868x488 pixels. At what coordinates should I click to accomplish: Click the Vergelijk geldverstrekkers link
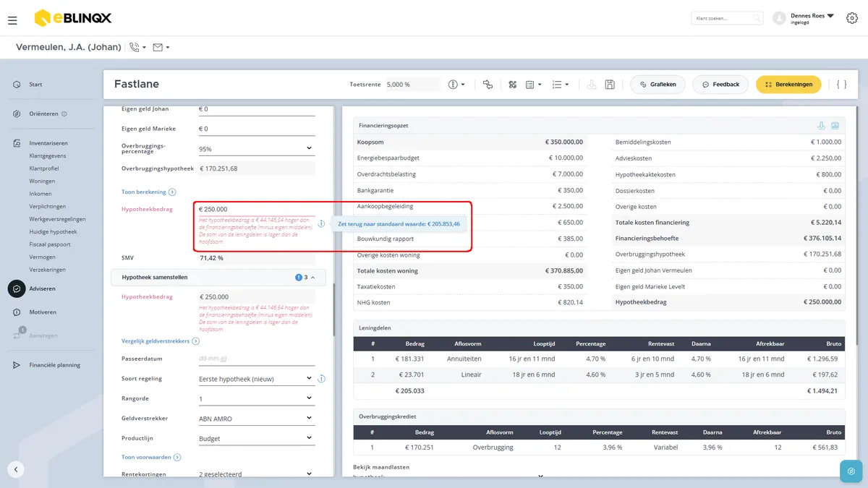[161, 341]
